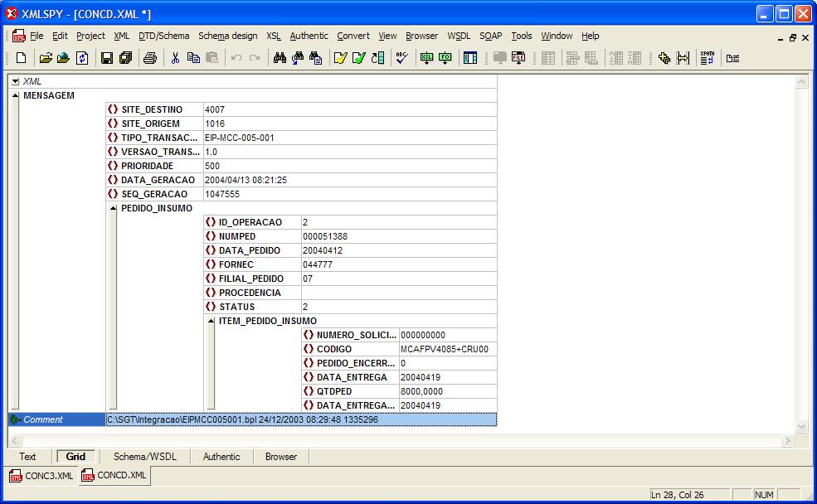Run the spelling check ABC icon
The height and width of the screenshot is (504, 817).
401,58
